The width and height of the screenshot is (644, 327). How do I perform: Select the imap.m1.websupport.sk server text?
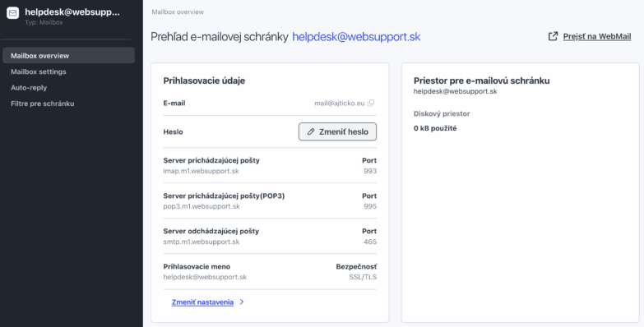click(201, 171)
